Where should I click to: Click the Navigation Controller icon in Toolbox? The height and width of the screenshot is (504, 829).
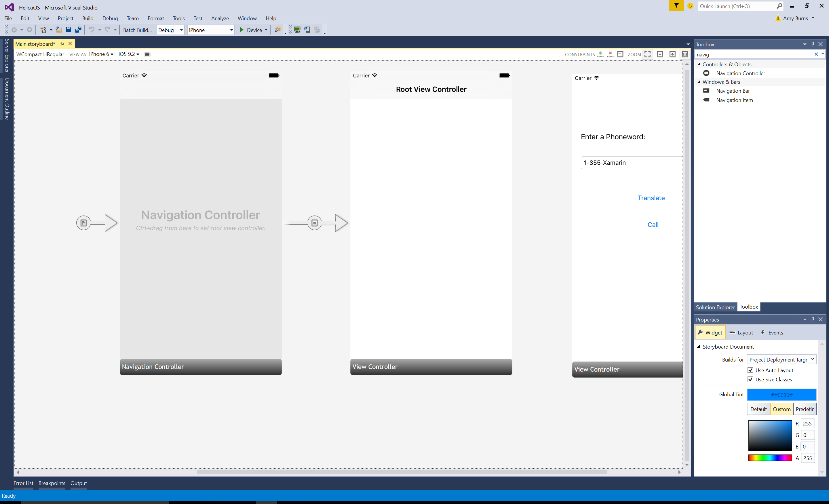tap(706, 72)
